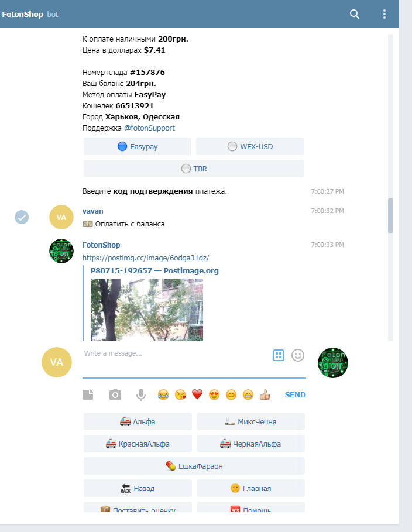Click the Write a message input field
Image resolution: width=412 pixels, height=532 pixels.
176,353
